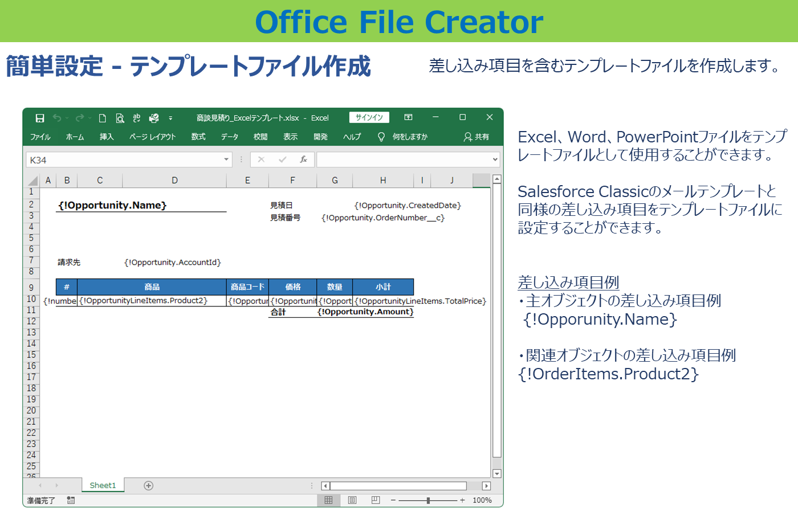
Task: Click the zoom in plus button
Action: coord(462,500)
